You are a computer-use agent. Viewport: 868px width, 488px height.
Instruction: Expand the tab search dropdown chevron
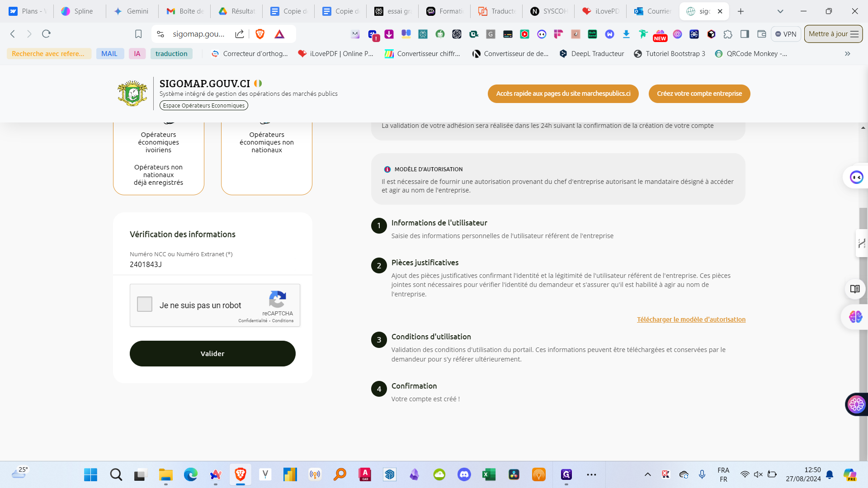pyautogui.click(x=780, y=11)
